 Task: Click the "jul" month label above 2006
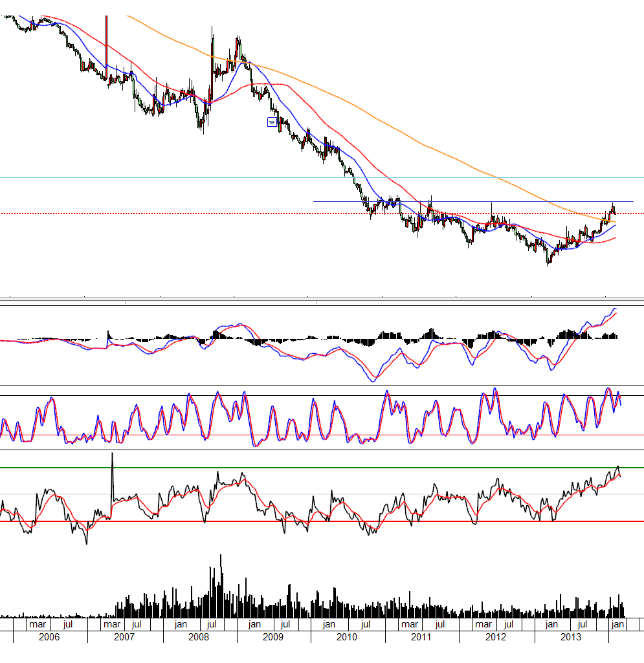[68, 624]
